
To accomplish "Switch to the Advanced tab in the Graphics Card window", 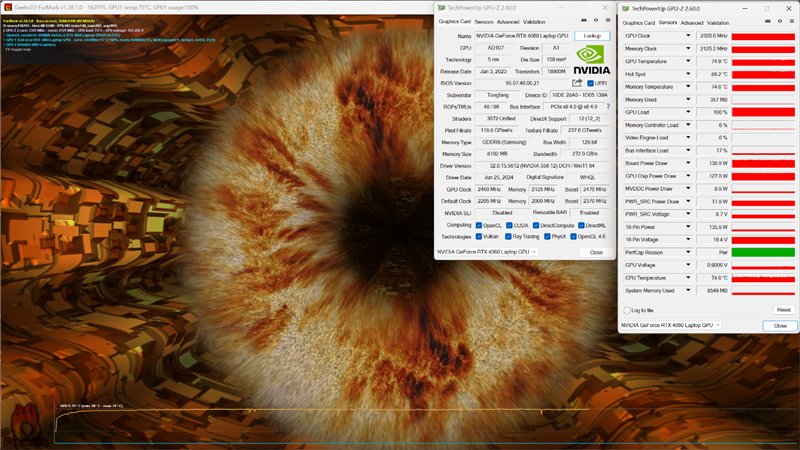I will pos(508,22).
